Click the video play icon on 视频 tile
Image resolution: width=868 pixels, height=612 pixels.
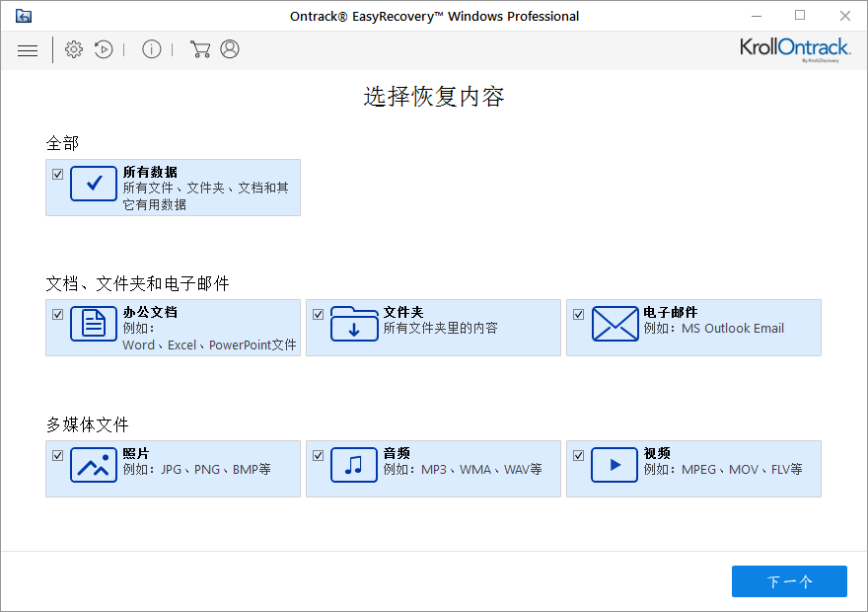[615, 465]
